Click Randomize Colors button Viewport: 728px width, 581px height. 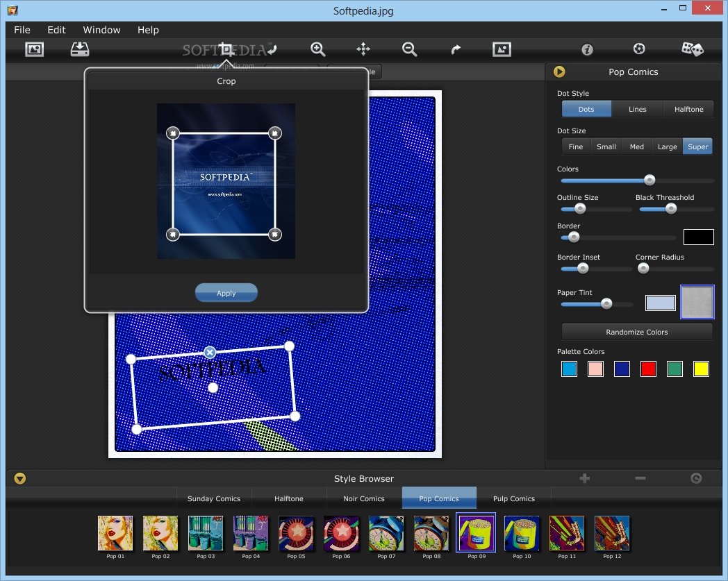(636, 332)
